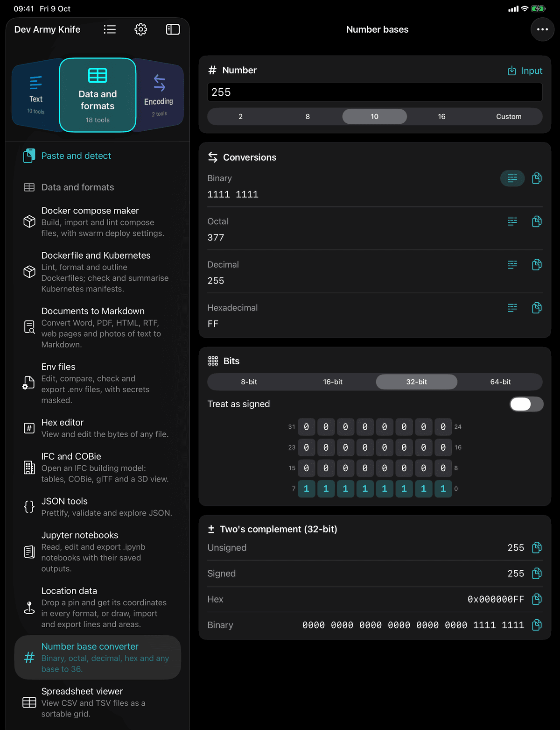Click the Documents to Markdown icon
The height and width of the screenshot is (730, 560).
(29, 327)
